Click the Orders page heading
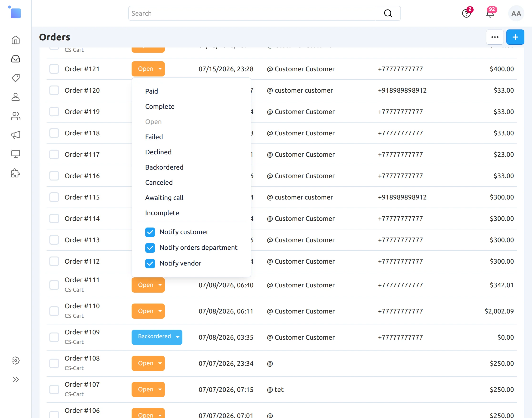532x418 pixels. tap(55, 37)
